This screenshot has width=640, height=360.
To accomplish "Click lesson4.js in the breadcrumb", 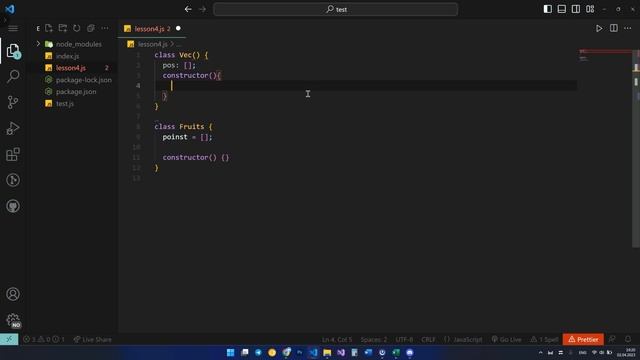I will pyautogui.click(x=152, y=44).
